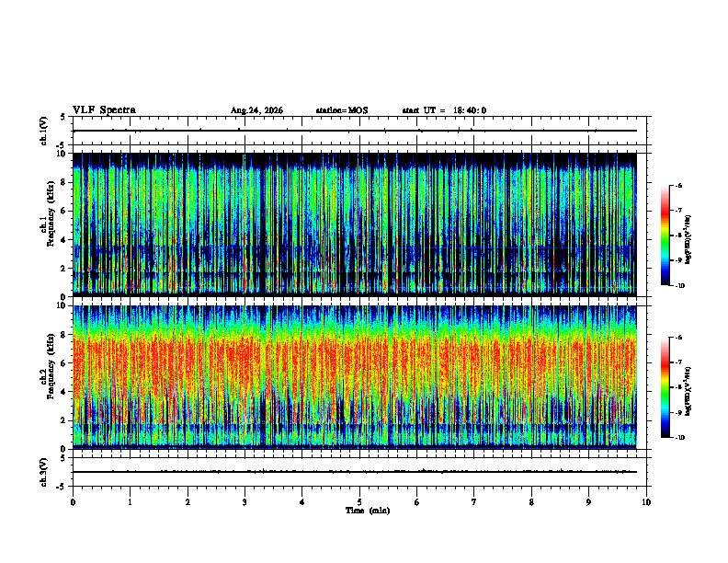Select the start UT 18:40:0 label
The width and height of the screenshot is (728, 563).
(x=444, y=110)
